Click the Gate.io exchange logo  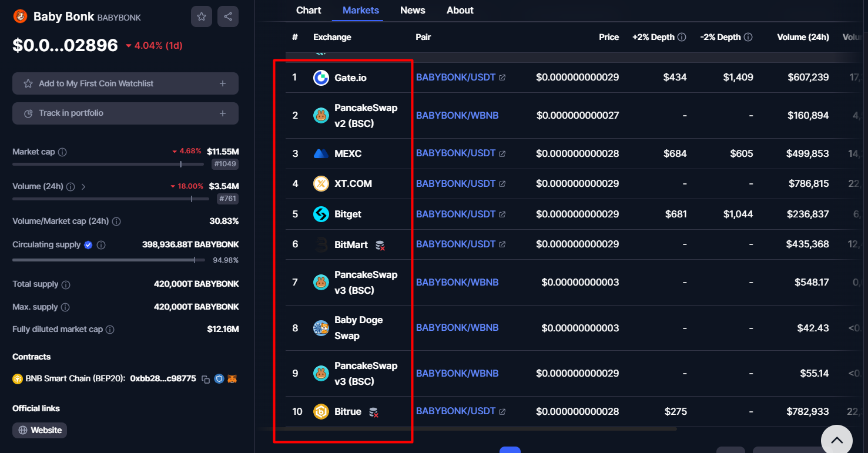(x=321, y=78)
